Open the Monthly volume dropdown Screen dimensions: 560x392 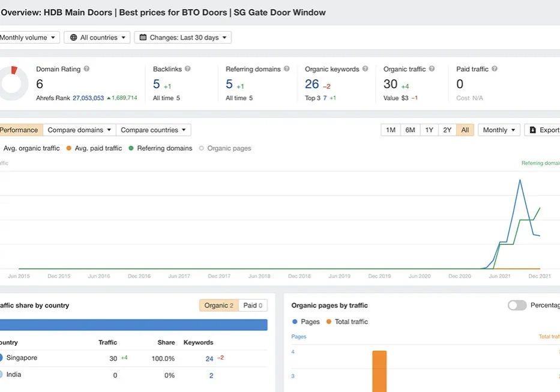(28, 38)
